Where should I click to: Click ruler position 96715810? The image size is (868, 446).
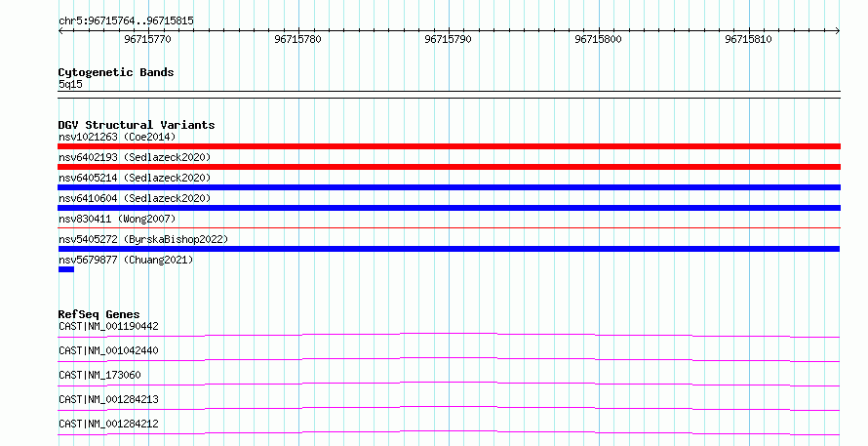pos(748,39)
